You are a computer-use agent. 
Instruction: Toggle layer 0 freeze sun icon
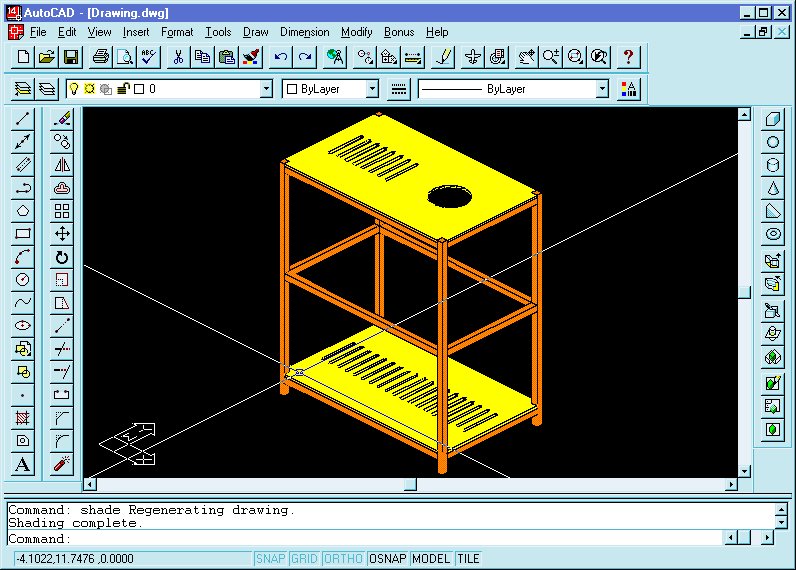tap(89, 89)
